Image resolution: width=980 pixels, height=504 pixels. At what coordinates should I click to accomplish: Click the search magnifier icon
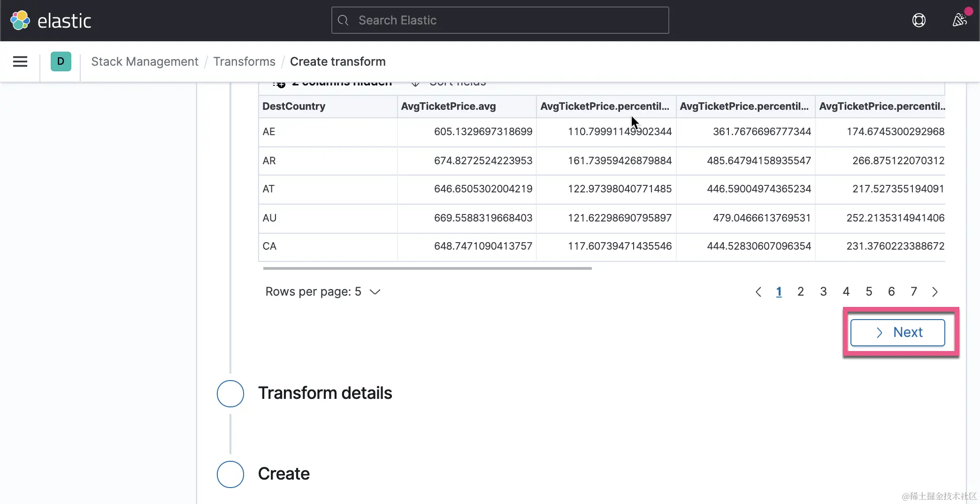click(x=344, y=21)
